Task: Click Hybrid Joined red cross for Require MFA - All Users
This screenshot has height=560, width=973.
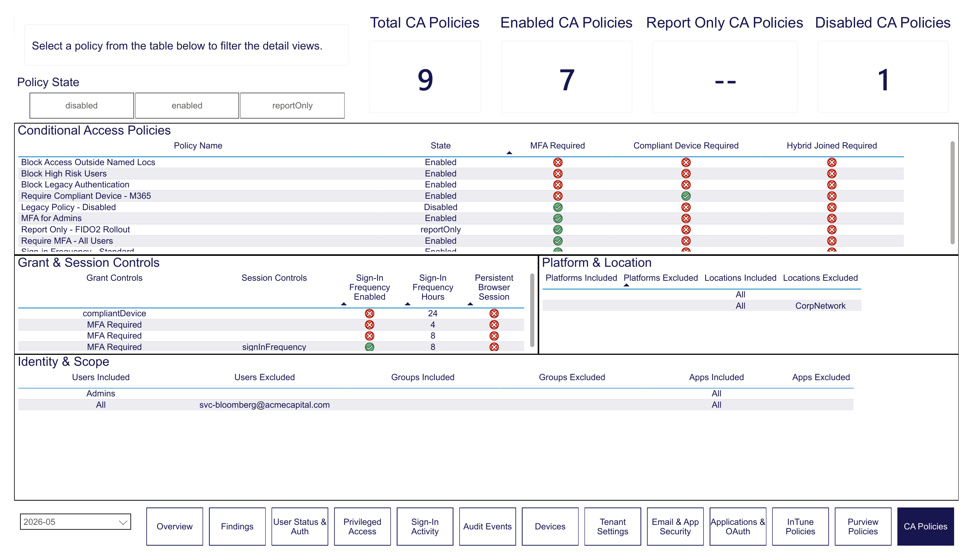Action: point(831,241)
